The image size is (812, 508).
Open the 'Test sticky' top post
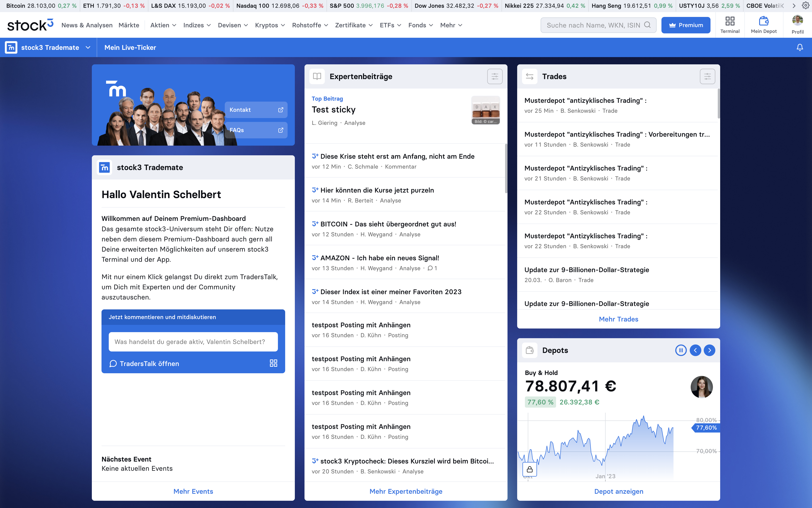pos(333,110)
